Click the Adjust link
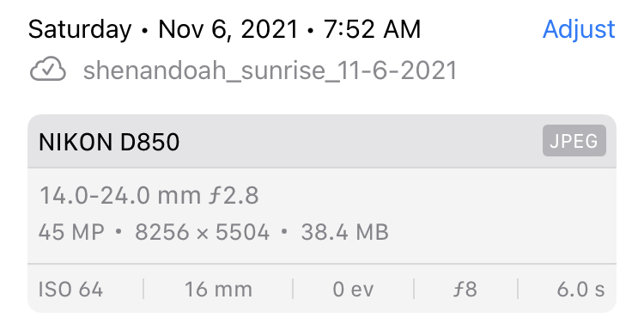644x330 pixels. pos(579,30)
